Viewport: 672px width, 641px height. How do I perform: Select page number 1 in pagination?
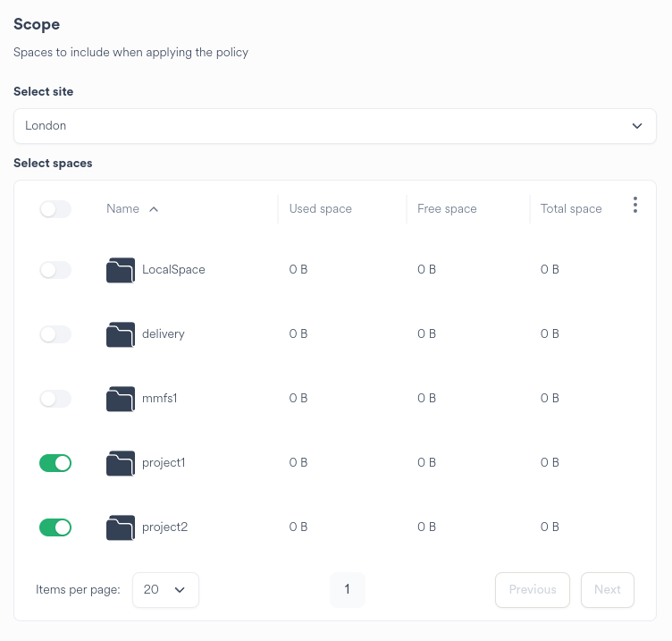coord(347,590)
